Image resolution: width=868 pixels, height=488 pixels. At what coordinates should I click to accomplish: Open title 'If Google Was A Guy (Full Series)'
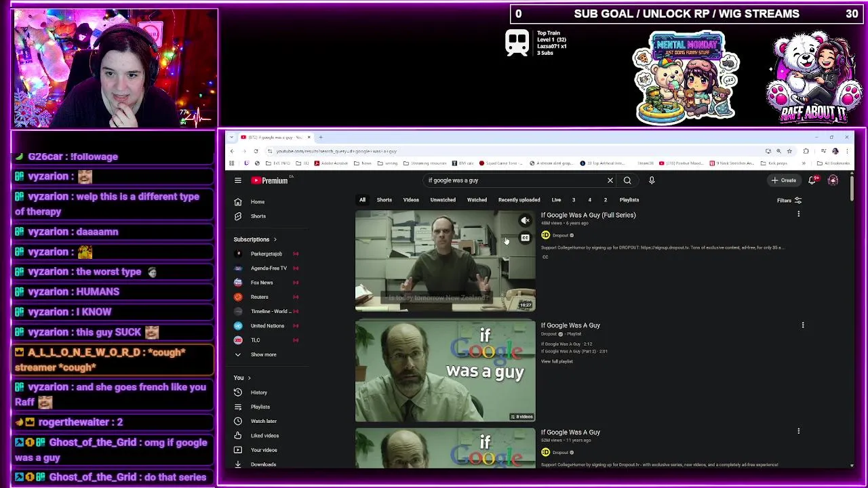pyautogui.click(x=588, y=215)
